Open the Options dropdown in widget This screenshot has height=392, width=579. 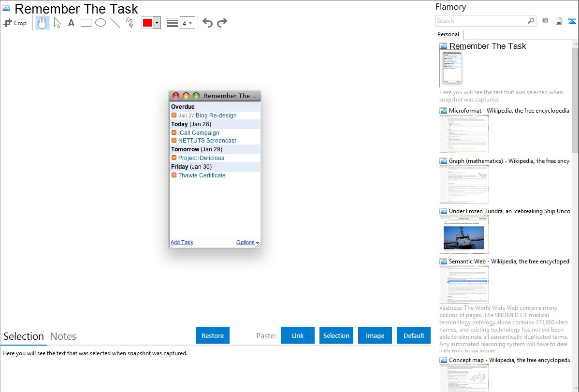coord(247,242)
